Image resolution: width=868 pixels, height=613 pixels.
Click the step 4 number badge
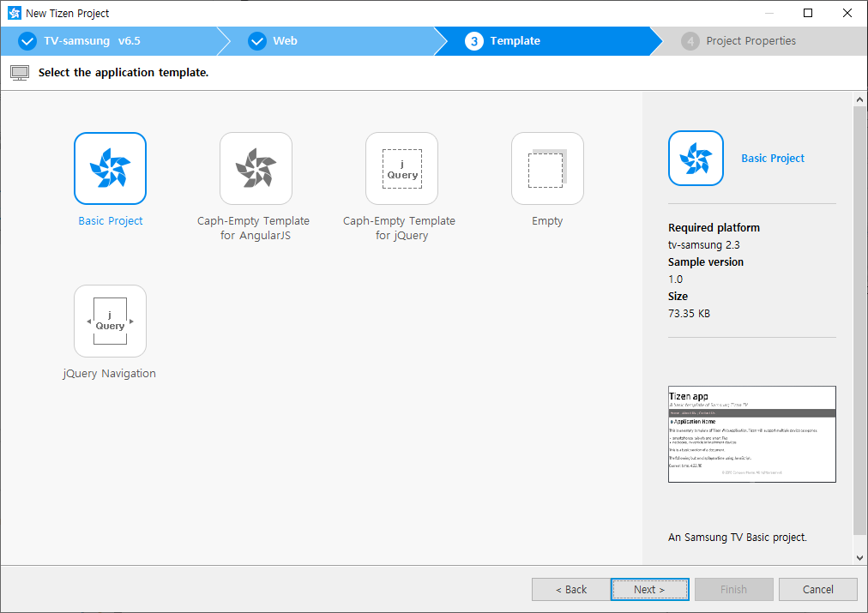(690, 41)
